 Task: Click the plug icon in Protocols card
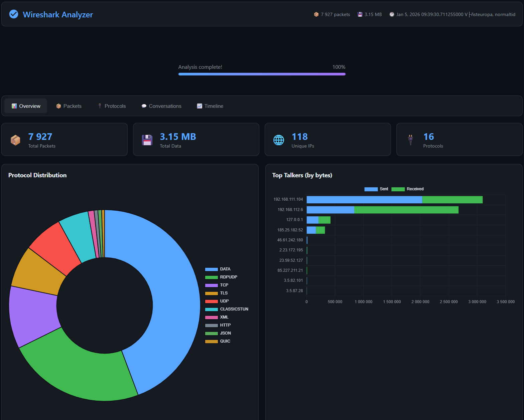pyautogui.click(x=410, y=140)
